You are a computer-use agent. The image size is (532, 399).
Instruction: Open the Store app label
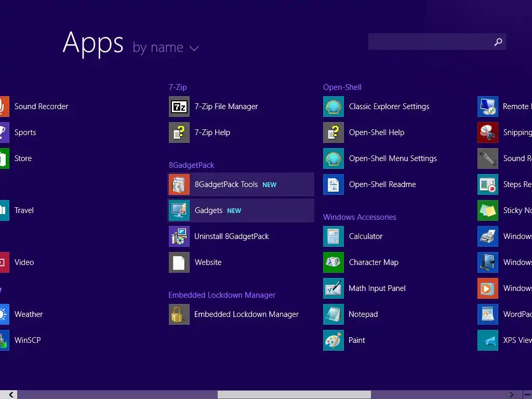pos(23,158)
